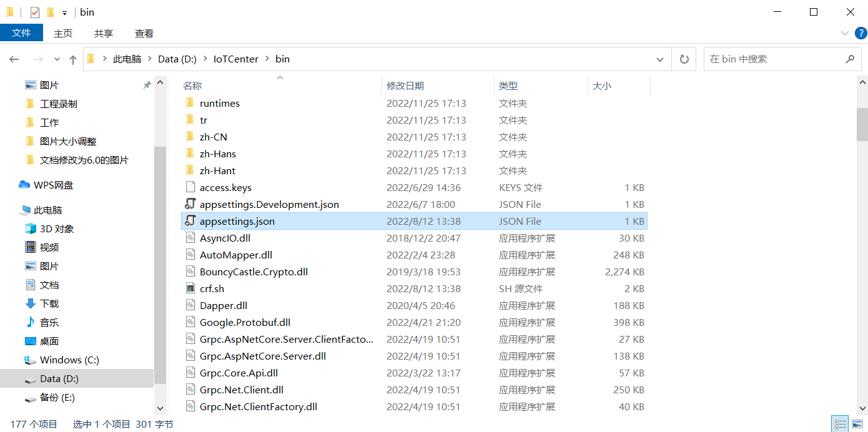Sort by the 修改日期 column header
The width and height of the screenshot is (868, 432).
pos(405,86)
